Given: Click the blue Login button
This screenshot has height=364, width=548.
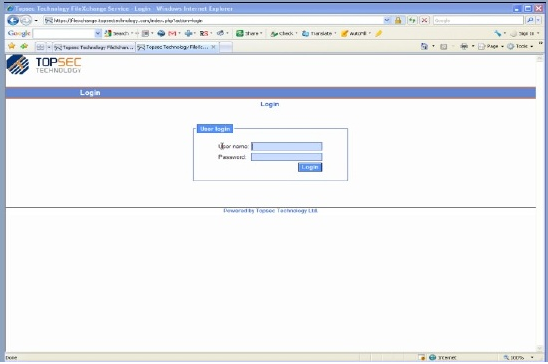Looking at the screenshot, I should point(310,167).
